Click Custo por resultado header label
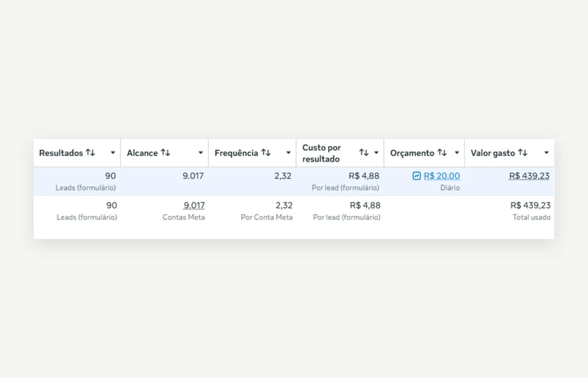This screenshot has height=378, width=588. click(322, 153)
